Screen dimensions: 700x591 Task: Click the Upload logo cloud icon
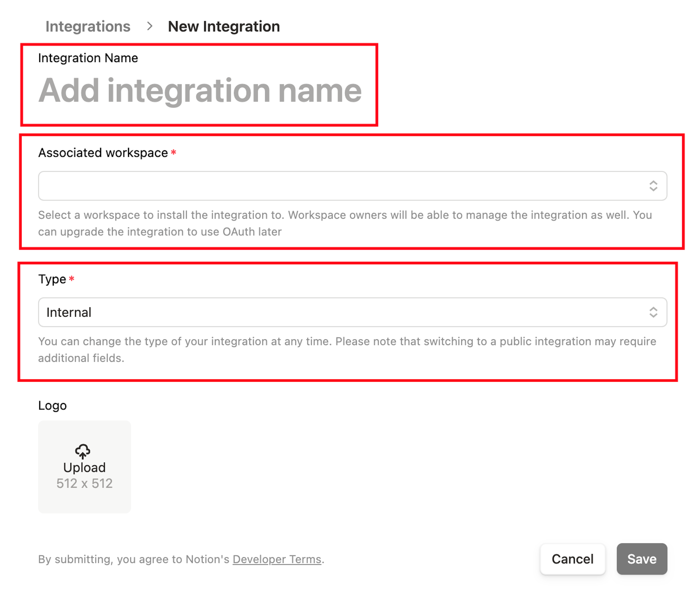[83, 451]
